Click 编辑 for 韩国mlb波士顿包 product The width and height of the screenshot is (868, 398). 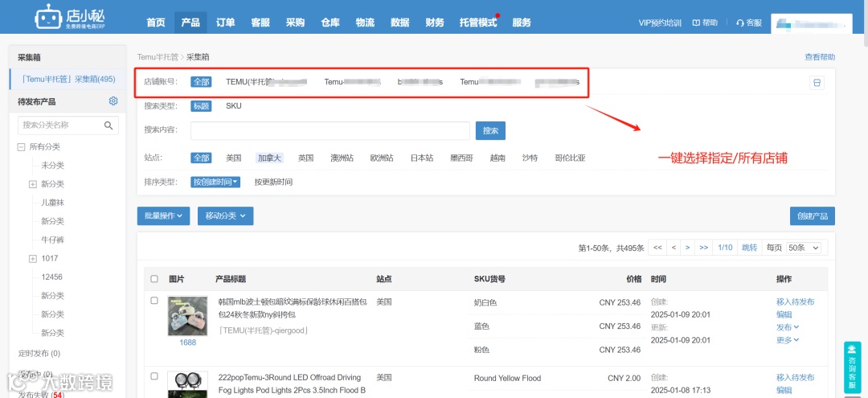[x=784, y=314]
